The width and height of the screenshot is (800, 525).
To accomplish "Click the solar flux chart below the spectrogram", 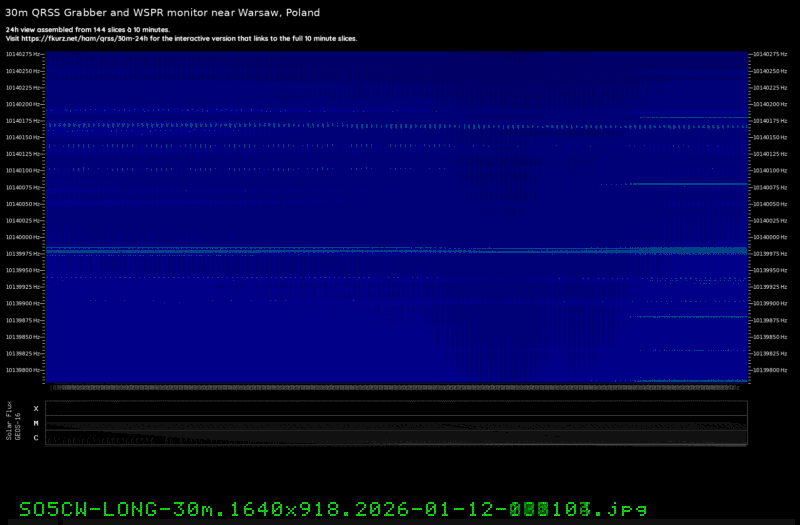I will tap(396, 423).
